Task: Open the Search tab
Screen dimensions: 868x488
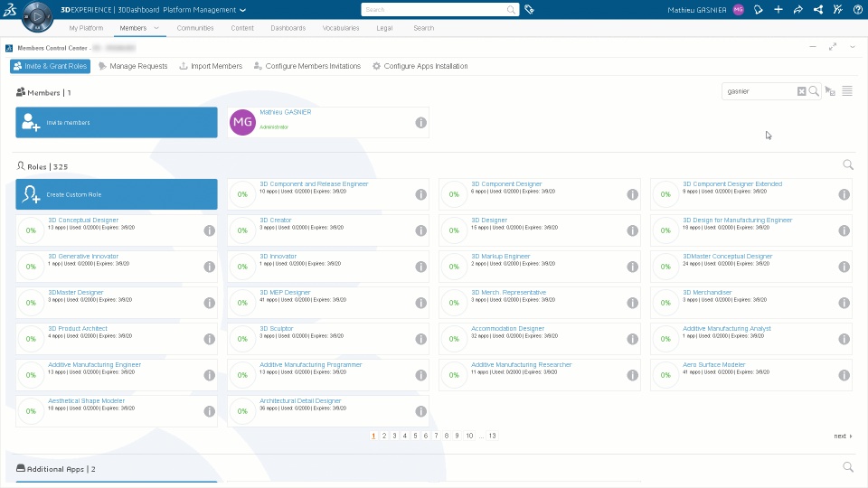Action: tap(423, 28)
